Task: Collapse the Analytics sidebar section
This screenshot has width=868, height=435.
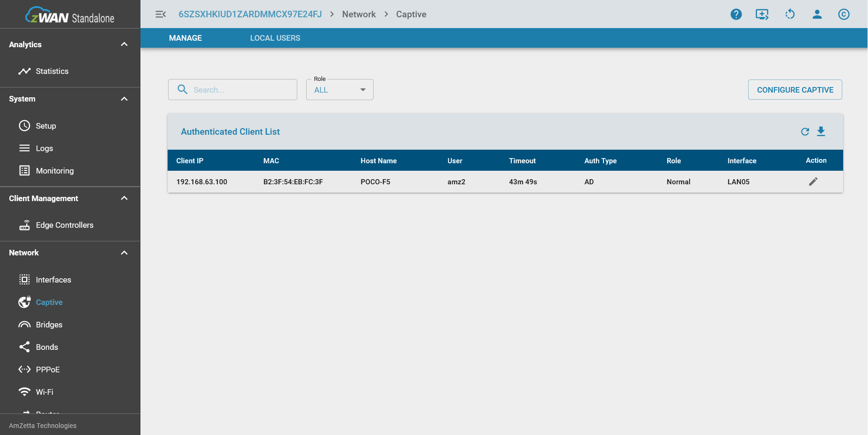Action: pos(124,44)
